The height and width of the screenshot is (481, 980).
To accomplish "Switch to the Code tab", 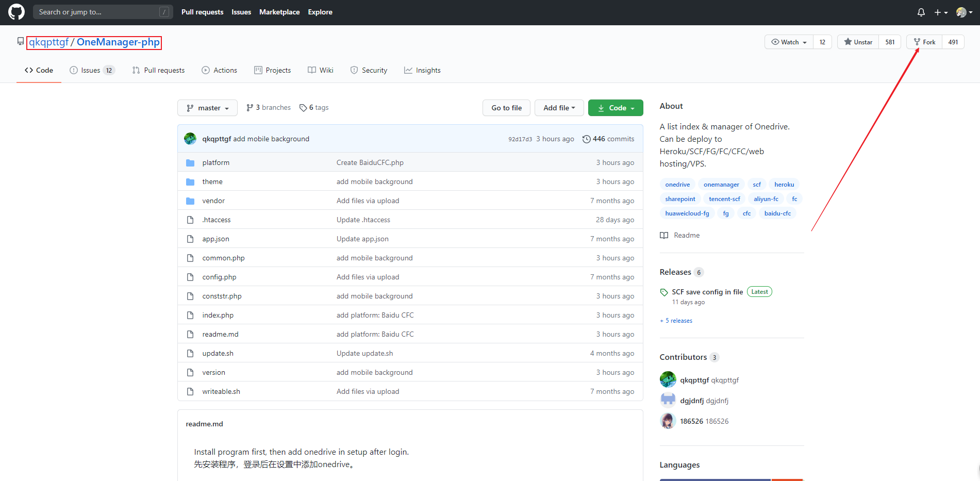I will [x=39, y=70].
